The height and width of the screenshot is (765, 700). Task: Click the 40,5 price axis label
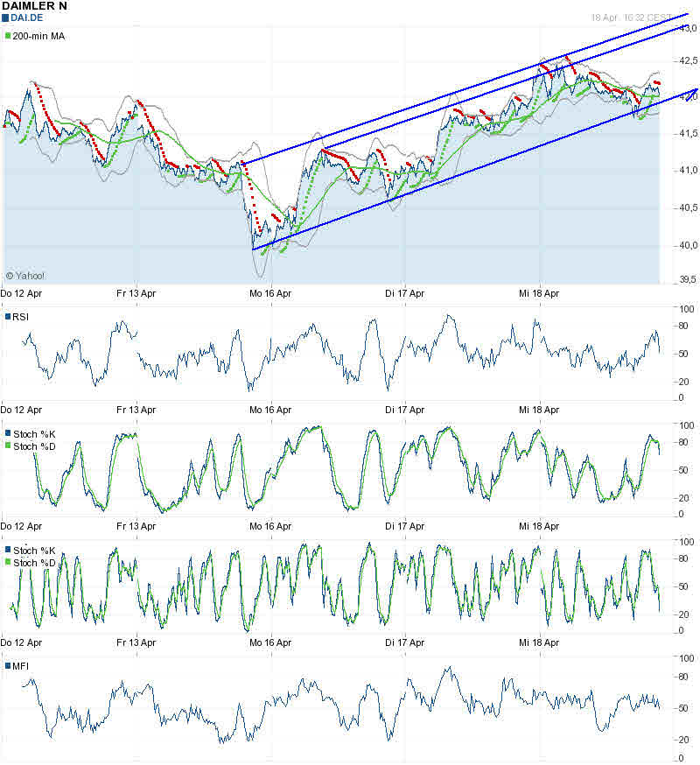(689, 207)
